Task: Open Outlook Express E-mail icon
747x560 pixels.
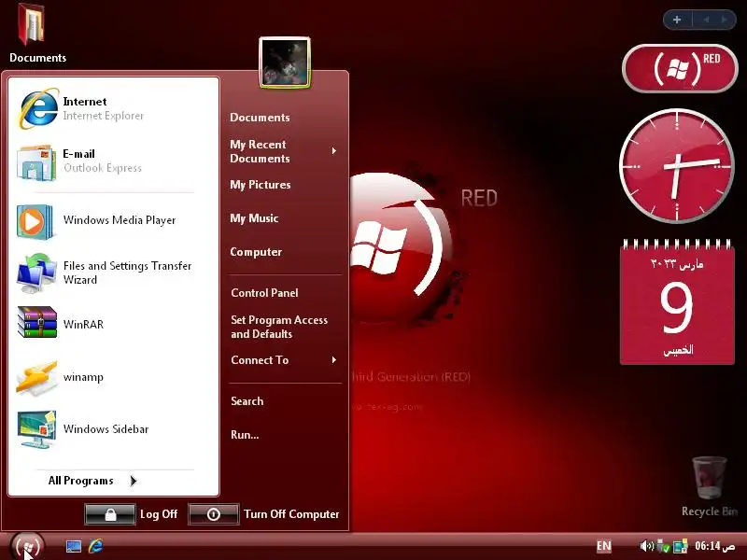Action: click(x=36, y=162)
